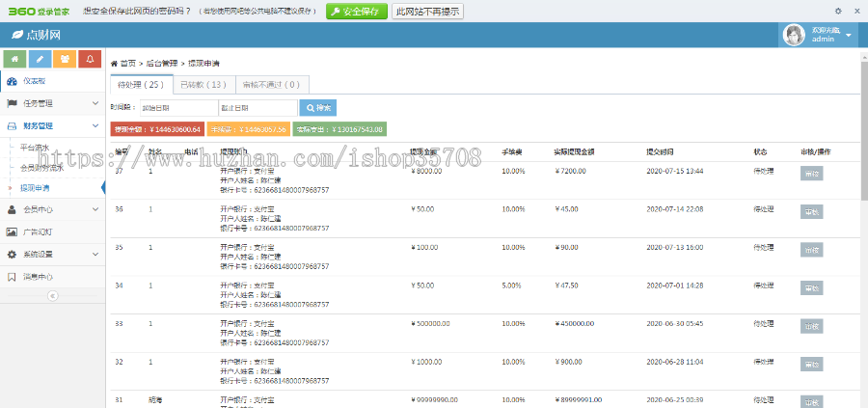Click 审核 button for record 37
The height and width of the screenshot is (408, 868).
click(811, 174)
